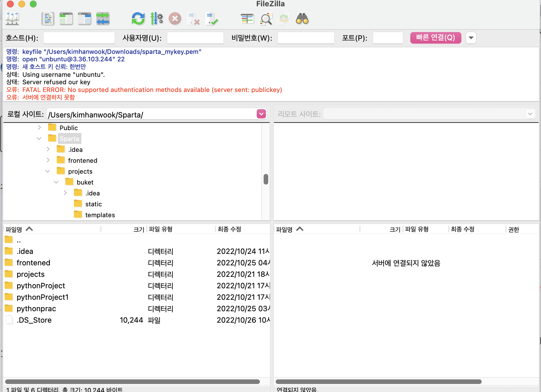This screenshot has height=392, width=541.
Task: Select the Public folder in the tree
Action: coord(68,128)
